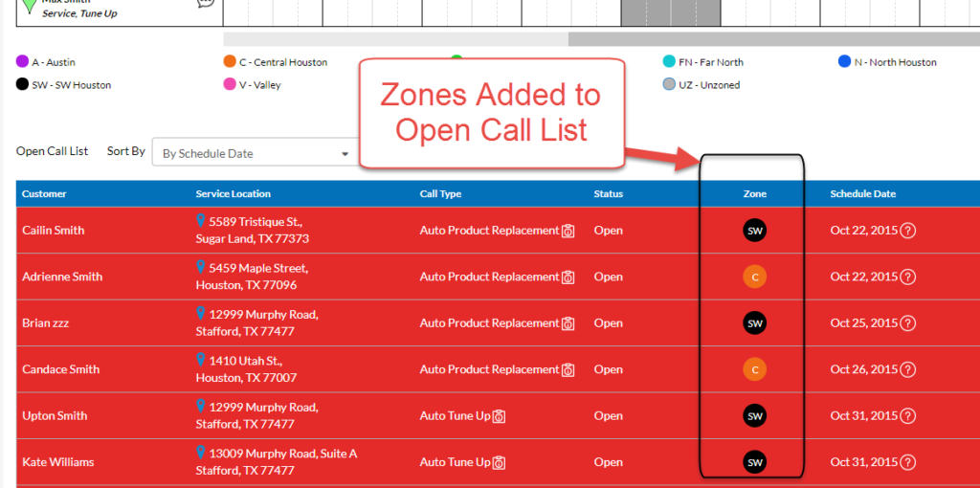Sort by Customer column header
Screen dimensions: 980x488
pyautogui.click(x=44, y=193)
